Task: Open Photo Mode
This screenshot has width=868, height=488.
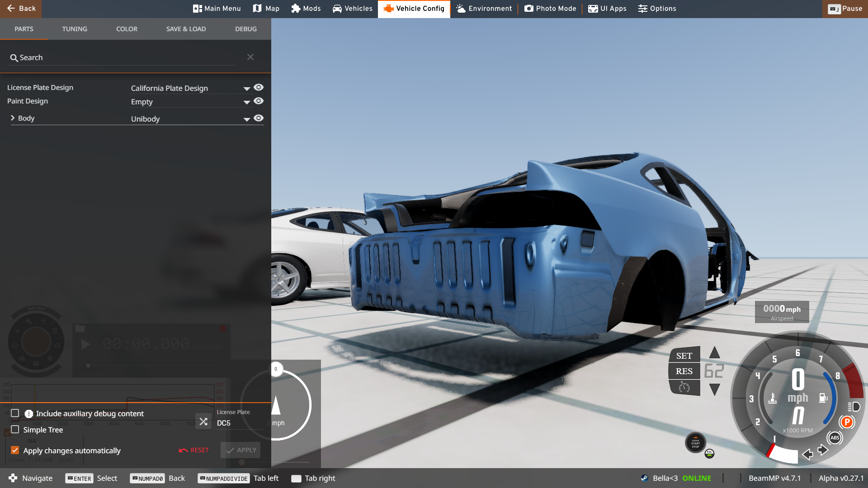Action: (550, 9)
